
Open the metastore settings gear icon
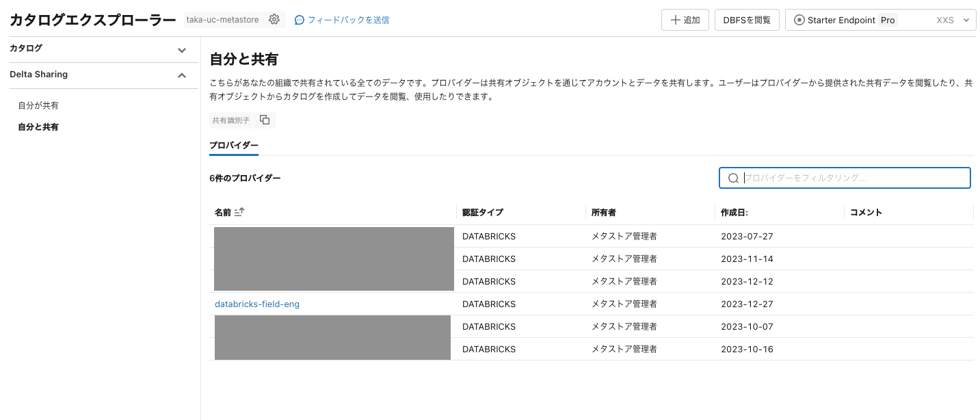click(274, 19)
